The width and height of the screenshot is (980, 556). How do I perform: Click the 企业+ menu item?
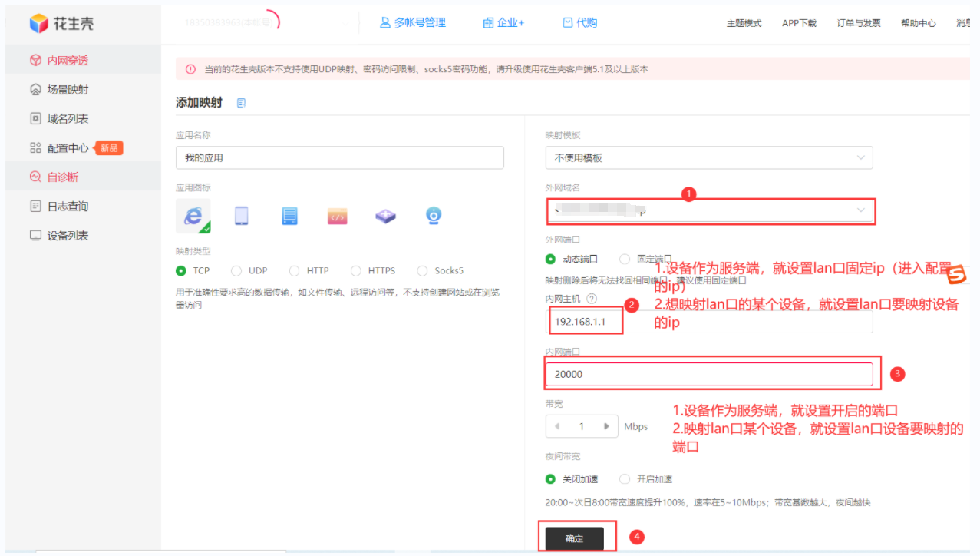[504, 22]
